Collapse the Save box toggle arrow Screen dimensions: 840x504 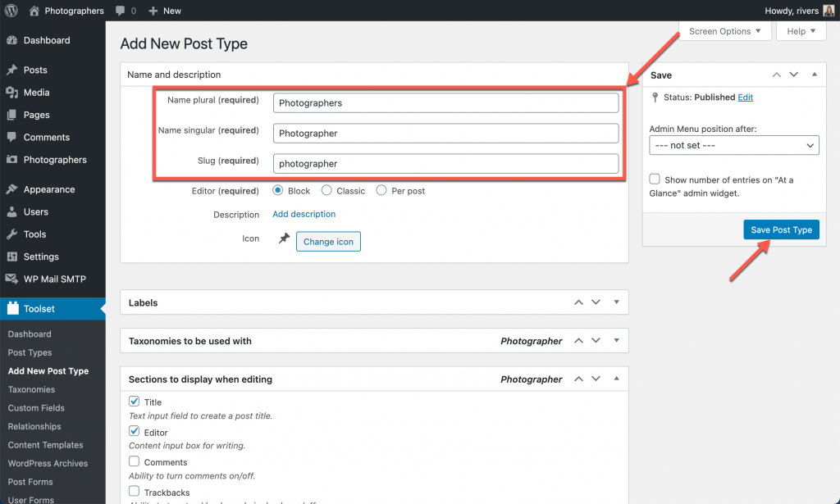(x=815, y=75)
